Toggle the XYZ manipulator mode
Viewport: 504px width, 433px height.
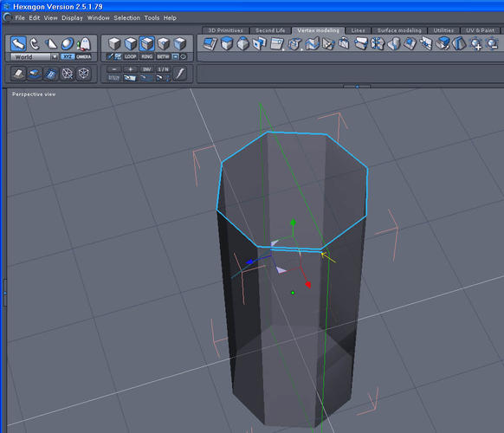pyautogui.click(x=68, y=57)
